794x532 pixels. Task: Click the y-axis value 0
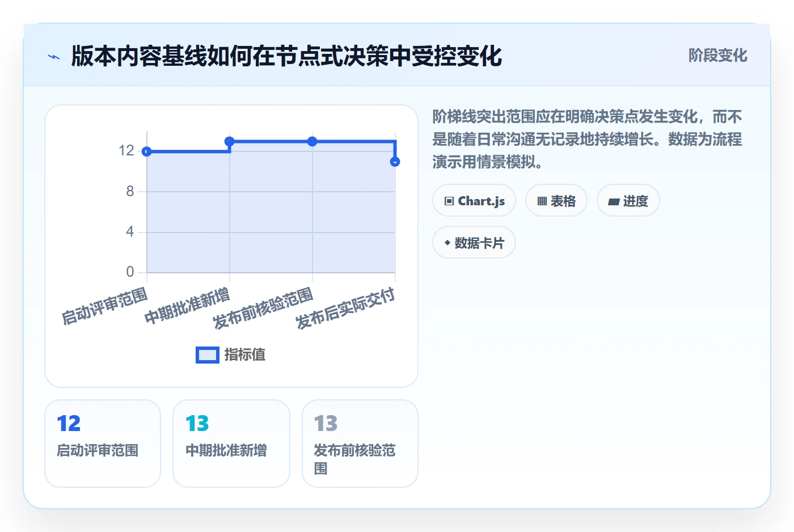pos(130,272)
